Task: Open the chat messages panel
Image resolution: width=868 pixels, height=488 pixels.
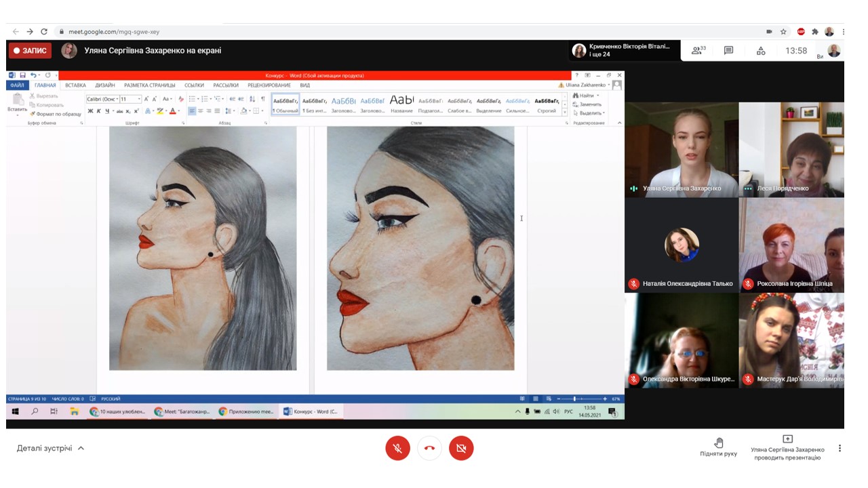Action: (x=729, y=50)
